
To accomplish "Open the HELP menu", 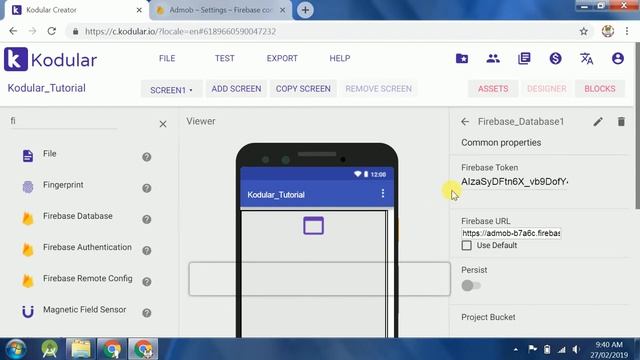I will [340, 58].
